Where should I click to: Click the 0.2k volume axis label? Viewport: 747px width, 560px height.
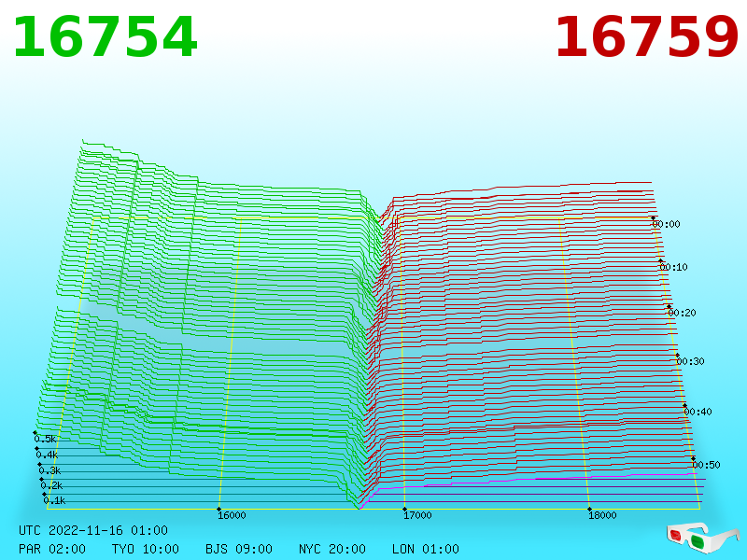52,485
